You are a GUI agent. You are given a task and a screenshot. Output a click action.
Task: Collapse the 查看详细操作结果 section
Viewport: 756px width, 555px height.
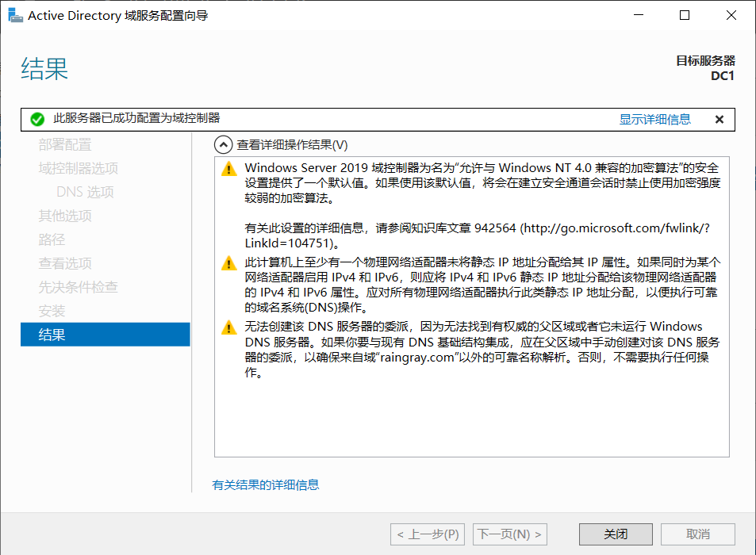pos(223,144)
